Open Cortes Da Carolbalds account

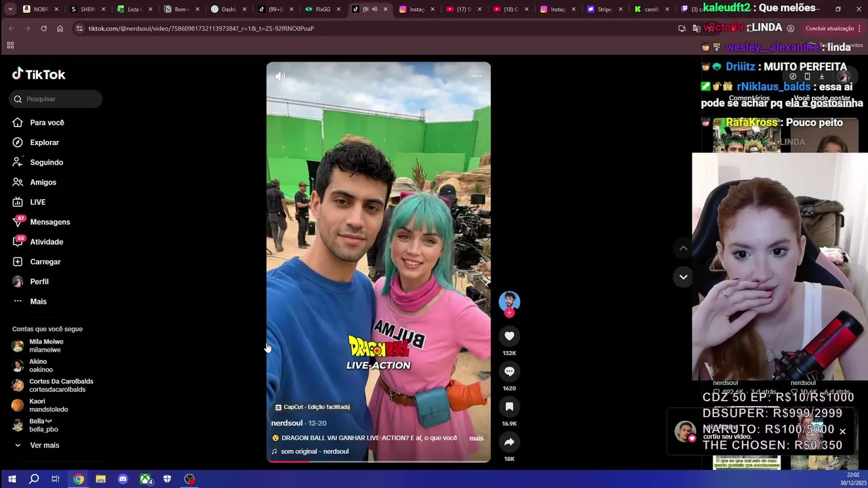[54, 386]
